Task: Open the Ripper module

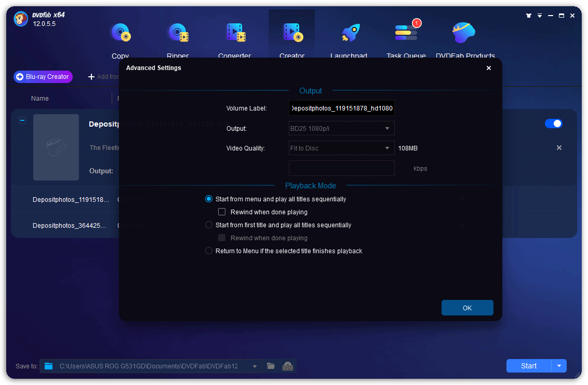Action: [178, 39]
